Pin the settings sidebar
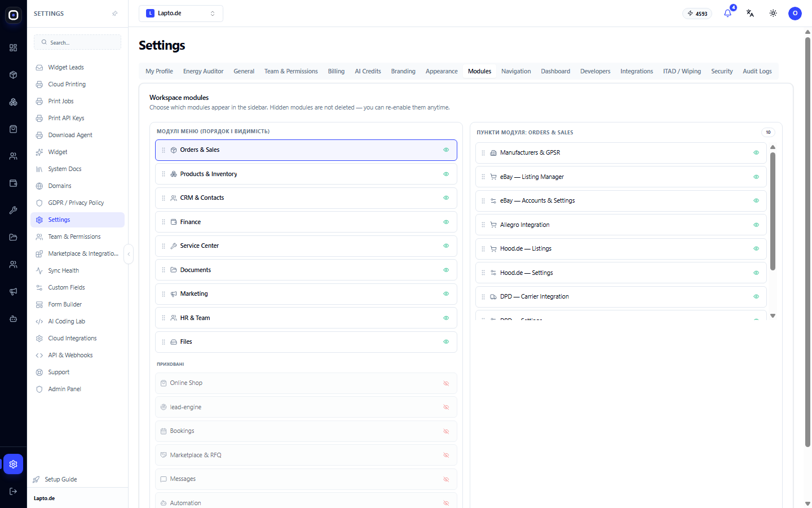Screen dimensions: 812x508 115,14
